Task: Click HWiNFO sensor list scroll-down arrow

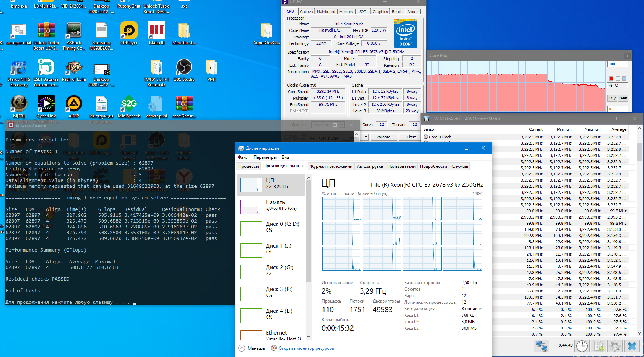Action: click(639, 333)
